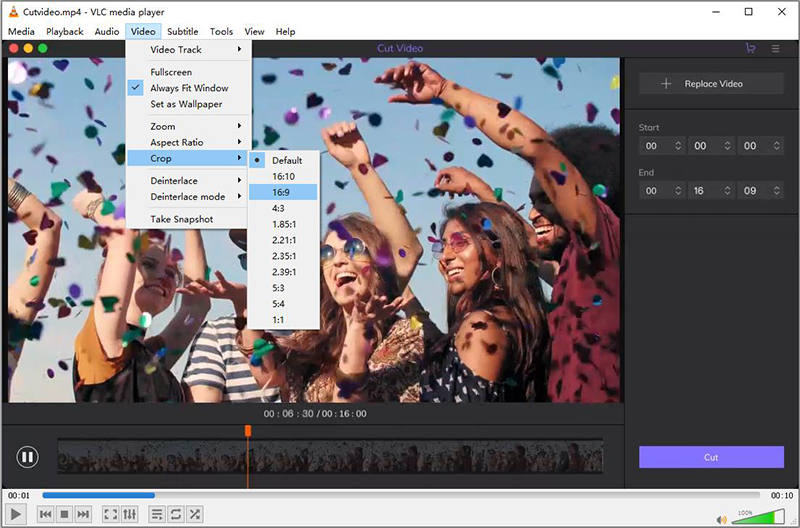The height and width of the screenshot is (528, 800).
Task: Select the Default crop option
Action: click(x=283, y=160)
